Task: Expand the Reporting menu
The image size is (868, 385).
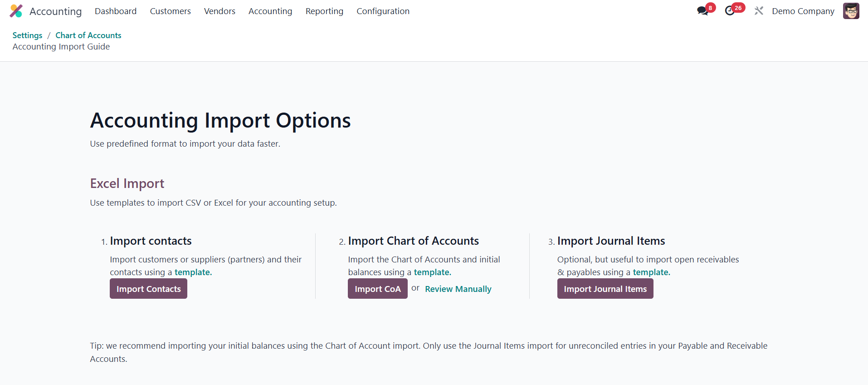Action: point(324,11)
